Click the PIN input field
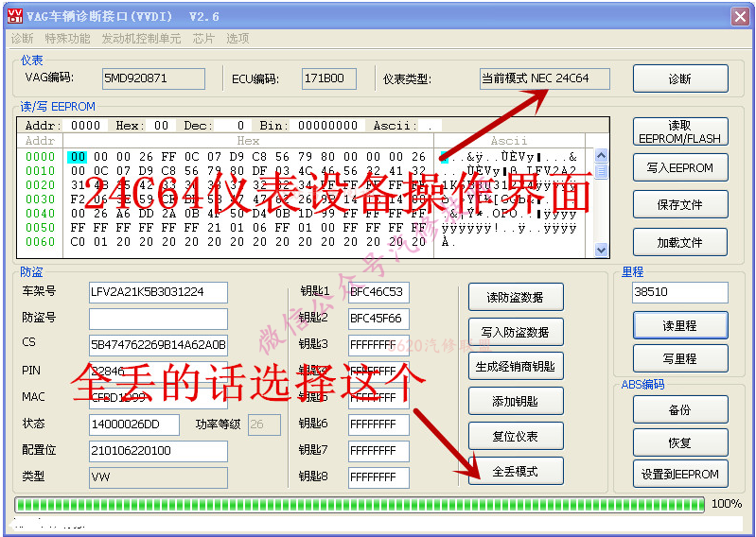 pyautogui.click(x=158, y=372)
